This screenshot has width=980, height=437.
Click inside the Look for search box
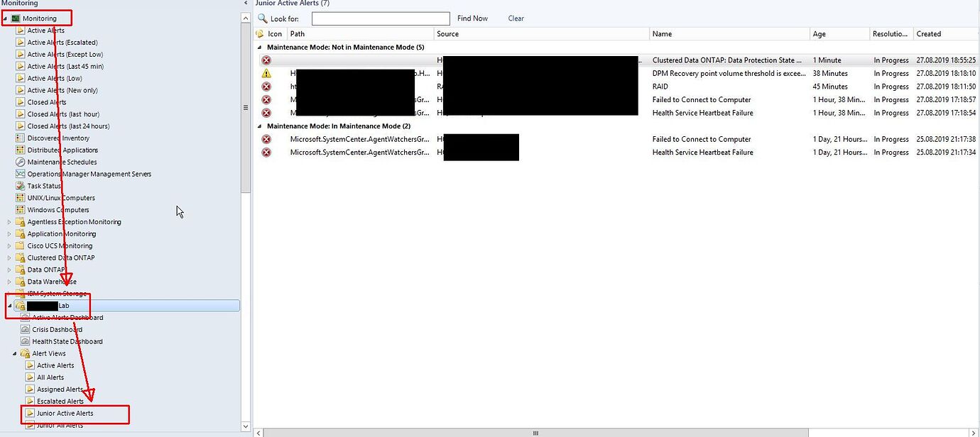pyautogui.click(x=381, y=18)
